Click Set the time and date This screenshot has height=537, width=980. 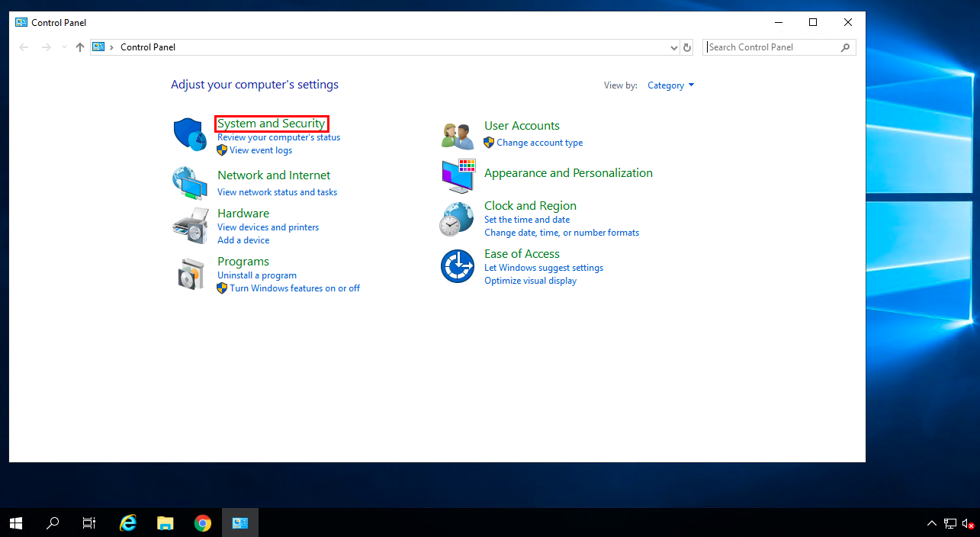click(527, 220)
